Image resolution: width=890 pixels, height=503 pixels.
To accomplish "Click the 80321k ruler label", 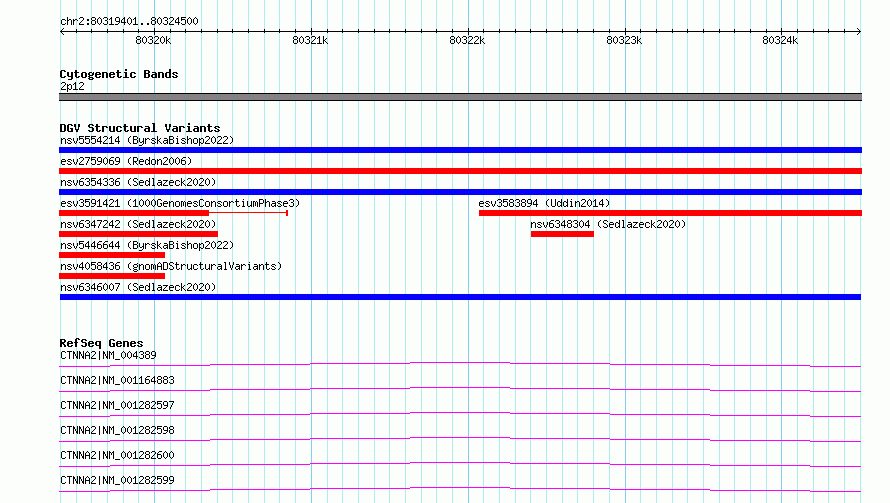I will (310, 40).
